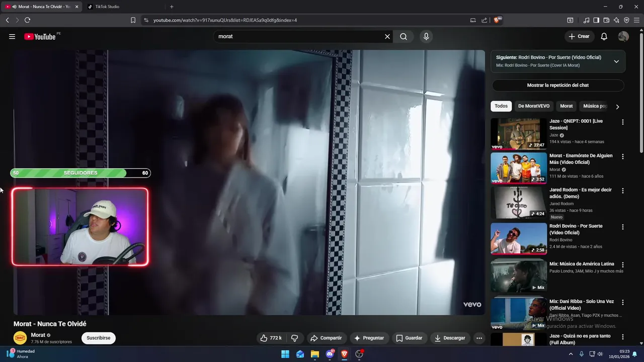Toggle the Brave sidebar panel
Image resolution: width=644 pixels, height=362 pixels.
click(x=596, y=20)
